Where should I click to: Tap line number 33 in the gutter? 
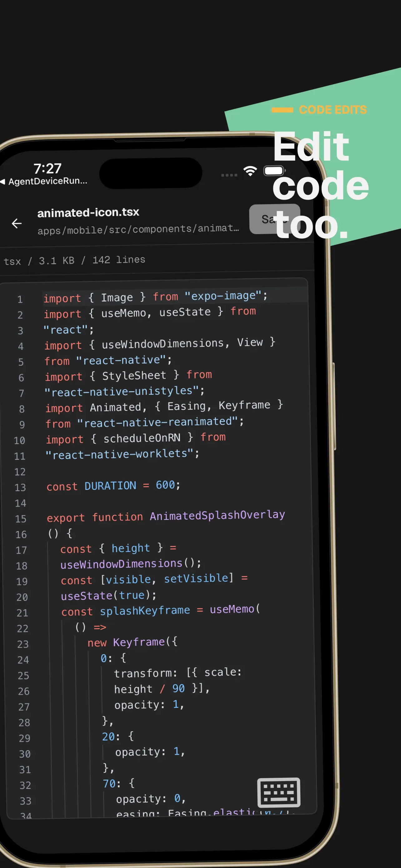(x=25, y=801)
